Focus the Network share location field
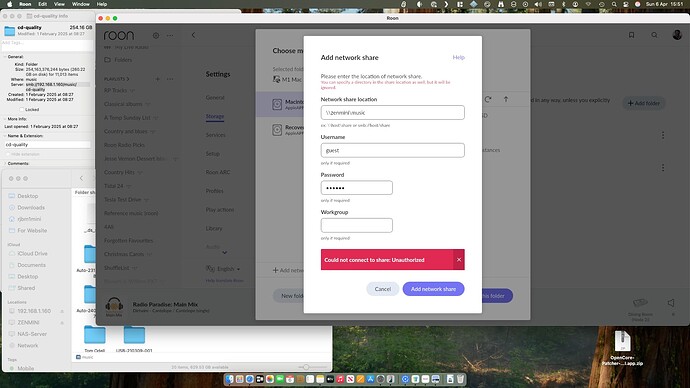The height and width of the screenshot is (388, 690). [393, 113]
